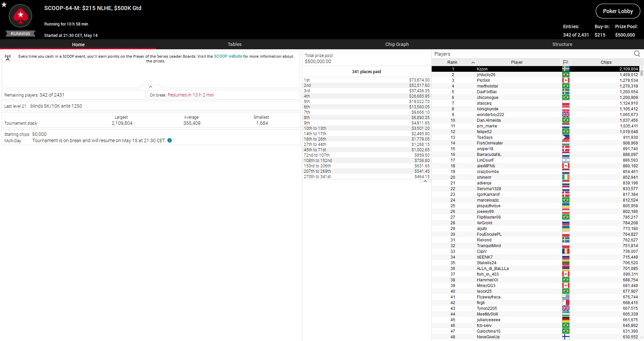This screenshot has height=341, width=644.
Task: Open the Structure tab
Action: 562,44
